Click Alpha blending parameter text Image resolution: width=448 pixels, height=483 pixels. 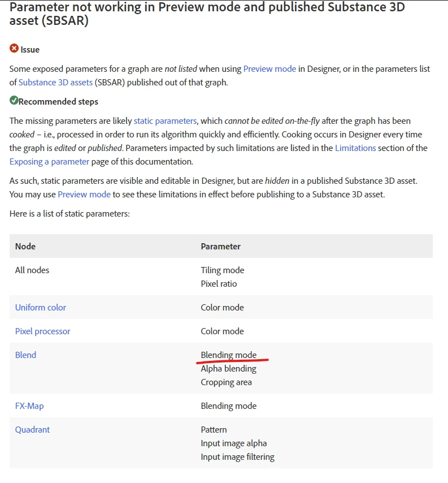229,369
